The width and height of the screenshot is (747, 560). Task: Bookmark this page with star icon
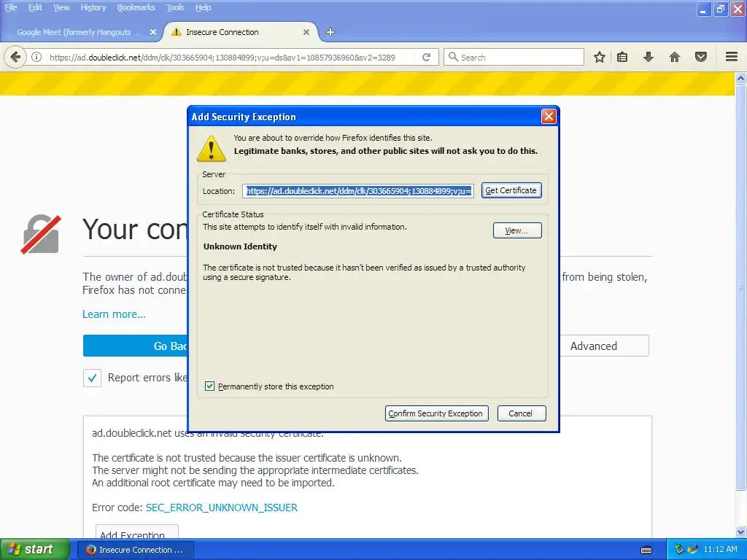pyautogui.click(x=600, y=57)
